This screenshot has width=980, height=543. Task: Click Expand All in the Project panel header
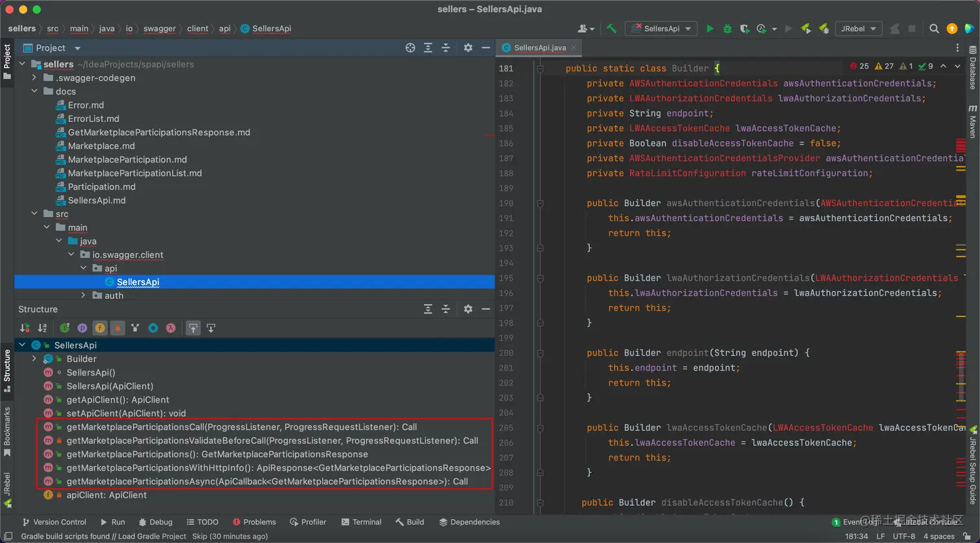coord(428,48)
